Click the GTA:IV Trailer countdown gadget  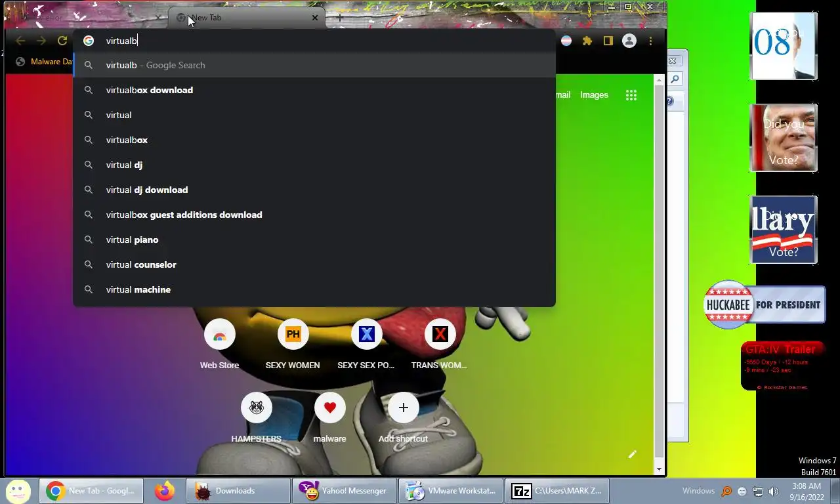coord(782,366)
